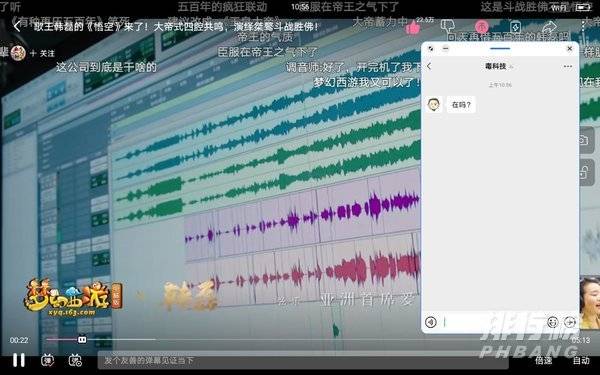Expand the floating chat window to fullscreen
The height and width of the screenshot is (375, 600).
click(x=431, y=49)
